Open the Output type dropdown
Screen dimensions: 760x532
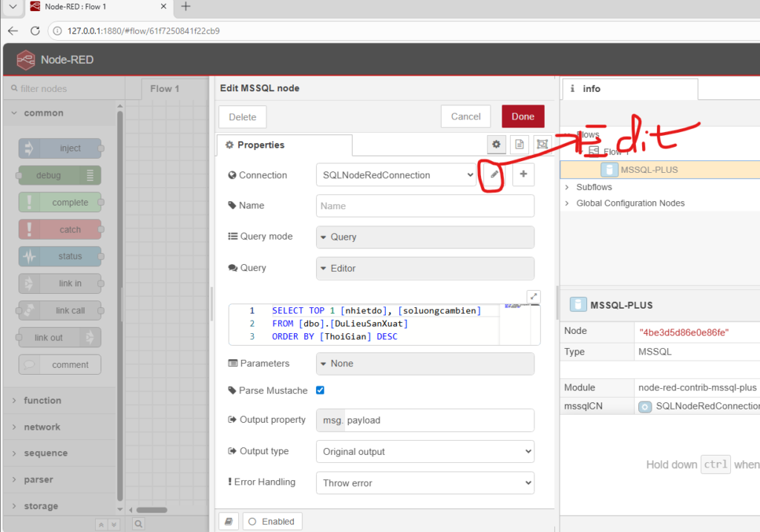tap(425, 451)
